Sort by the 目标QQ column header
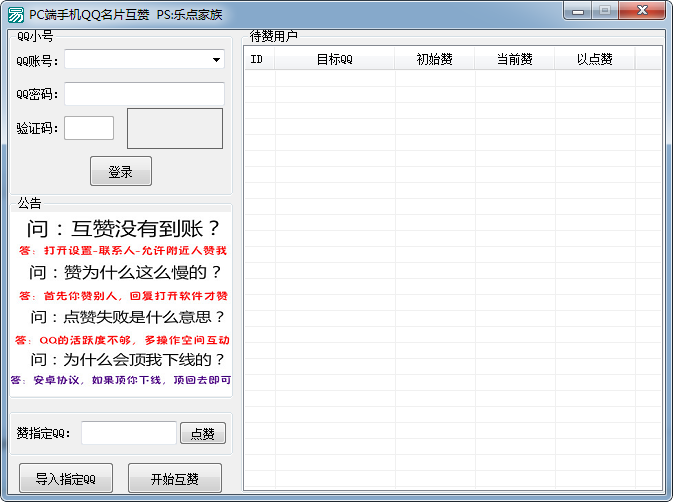Screen dimensions: 673x502 pos(335,59)
